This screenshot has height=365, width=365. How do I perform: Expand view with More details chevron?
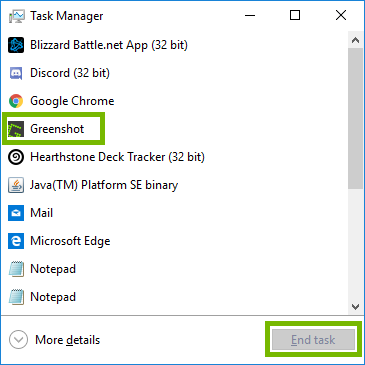tap(18, 340)
